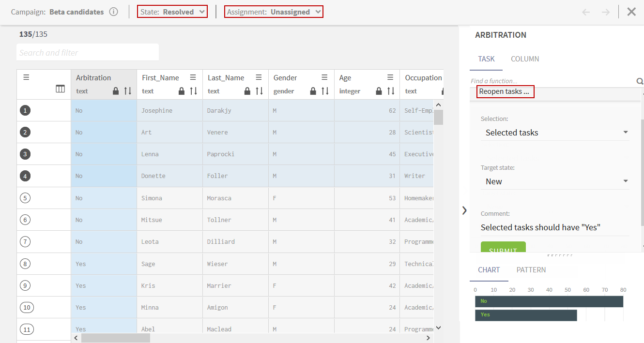Click the search magnifier in function finder
Screen dimensions: 644x343
[x=640, y=81]
